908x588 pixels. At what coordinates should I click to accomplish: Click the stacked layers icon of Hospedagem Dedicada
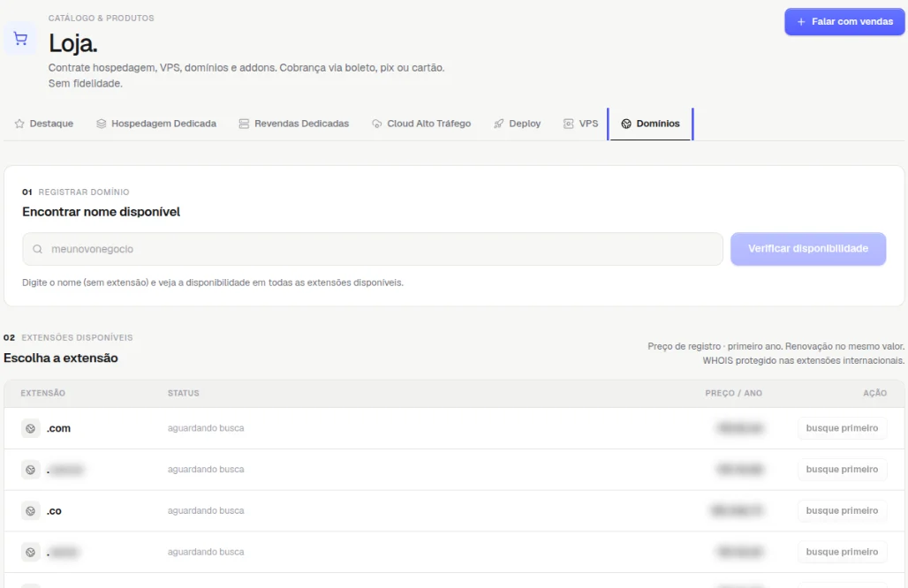101,124
